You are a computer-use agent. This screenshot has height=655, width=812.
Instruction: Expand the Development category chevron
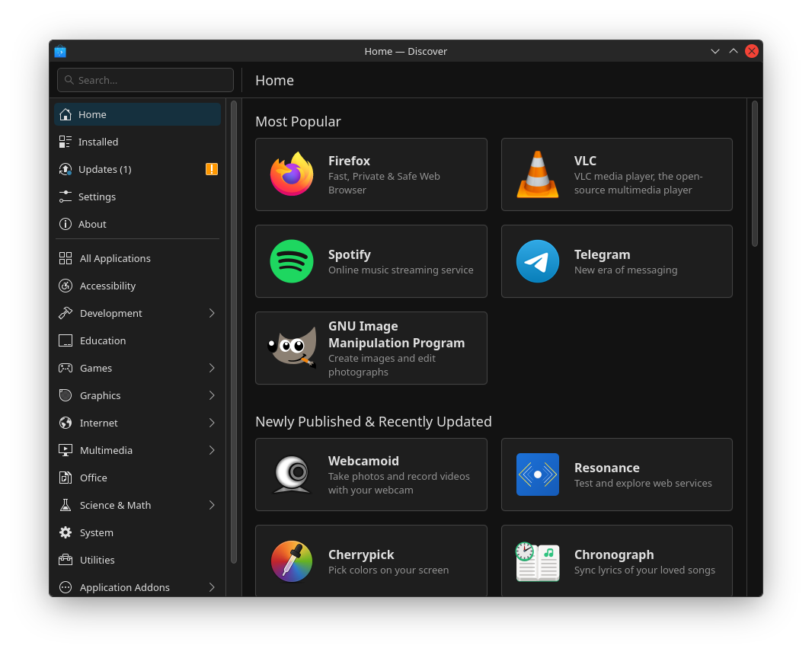click(212, 313)
